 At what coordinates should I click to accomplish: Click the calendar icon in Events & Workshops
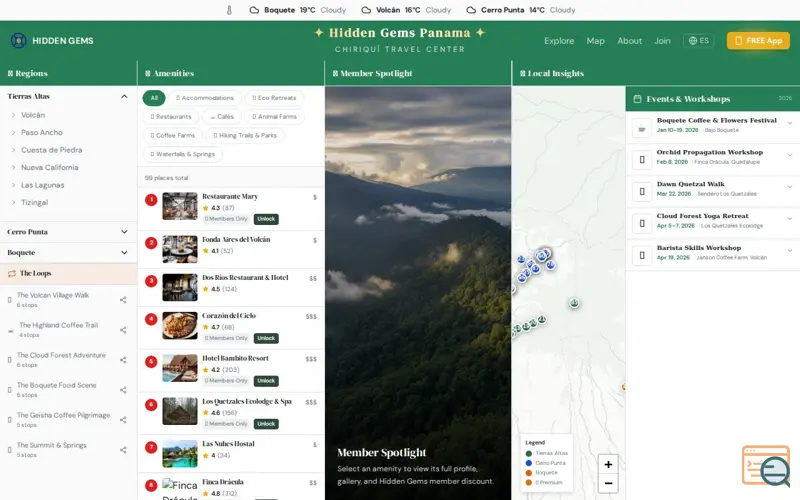[x=637, y=99]
